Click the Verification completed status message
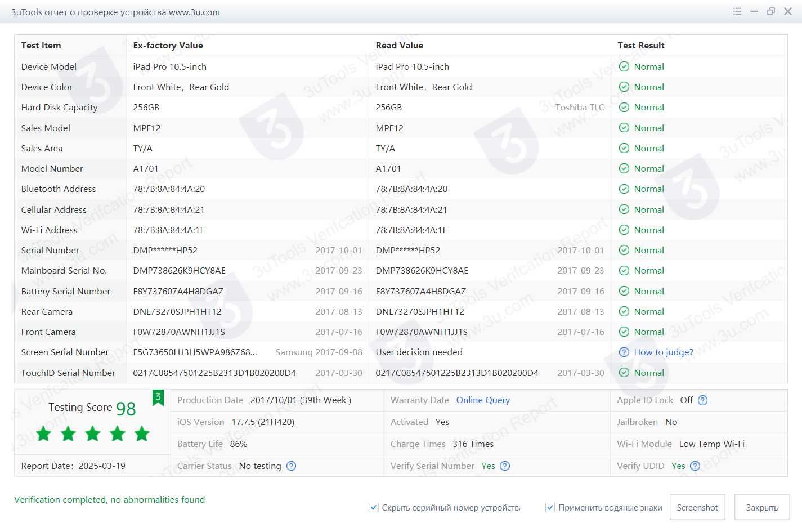Screen dimensions: 802x532 (109, 499)
